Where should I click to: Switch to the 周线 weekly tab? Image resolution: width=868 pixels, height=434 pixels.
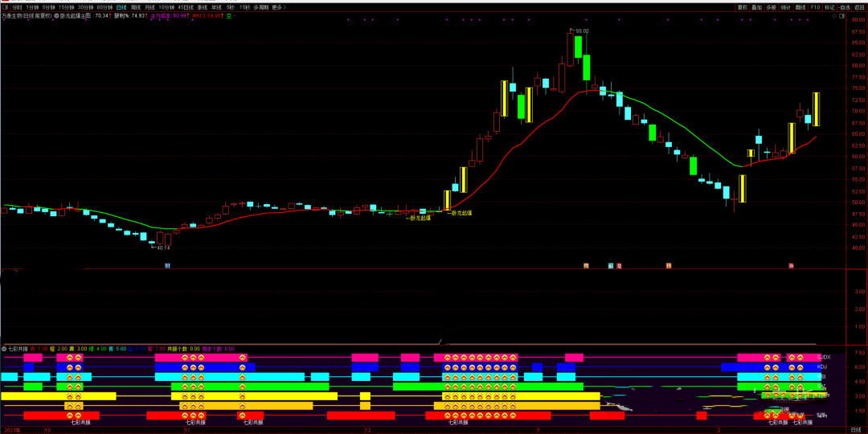[x=135, y=7]
